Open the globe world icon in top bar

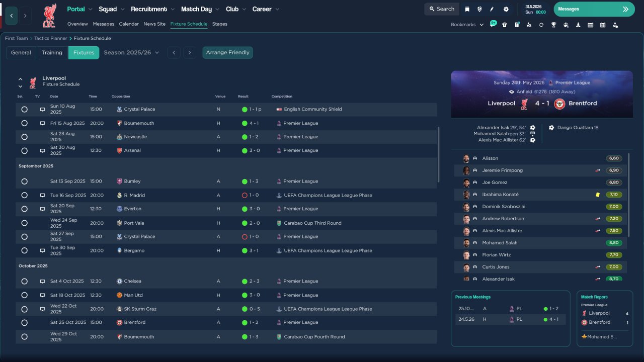point(479,9)
